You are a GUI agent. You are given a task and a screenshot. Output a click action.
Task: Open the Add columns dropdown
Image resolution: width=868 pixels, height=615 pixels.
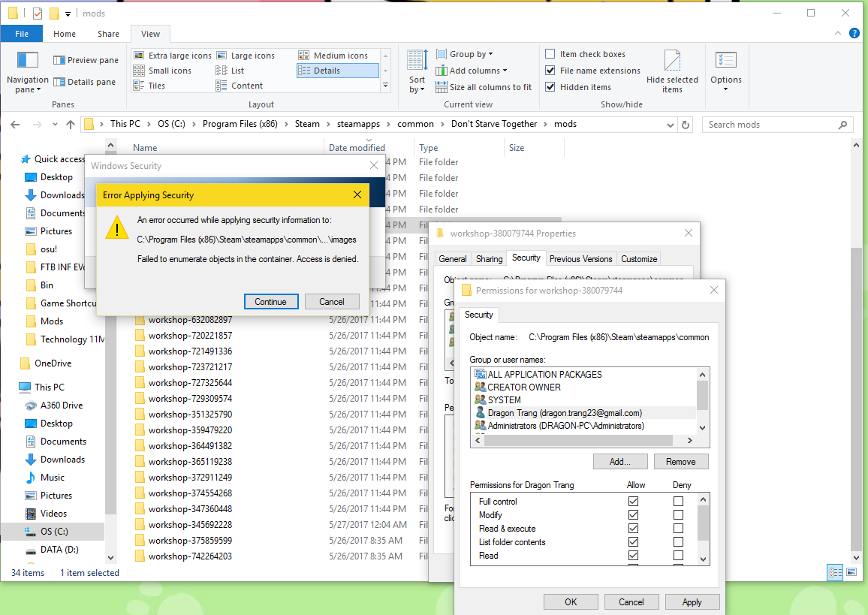click(475, 71)
